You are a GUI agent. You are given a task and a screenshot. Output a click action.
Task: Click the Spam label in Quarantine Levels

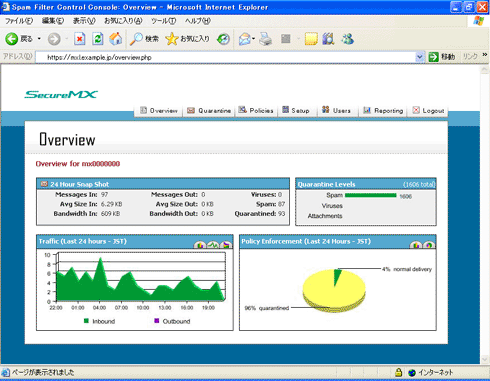click(x=334, y=195)
